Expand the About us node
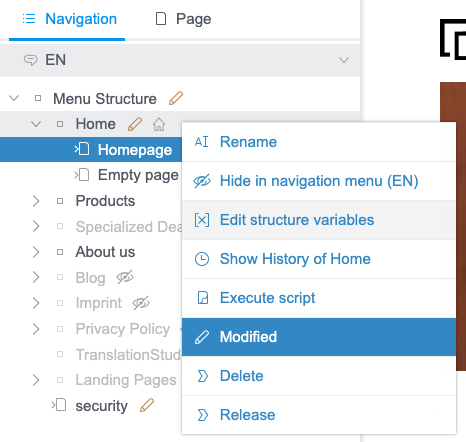Viewport: 466px width, 442px height. tap(36, 252)
